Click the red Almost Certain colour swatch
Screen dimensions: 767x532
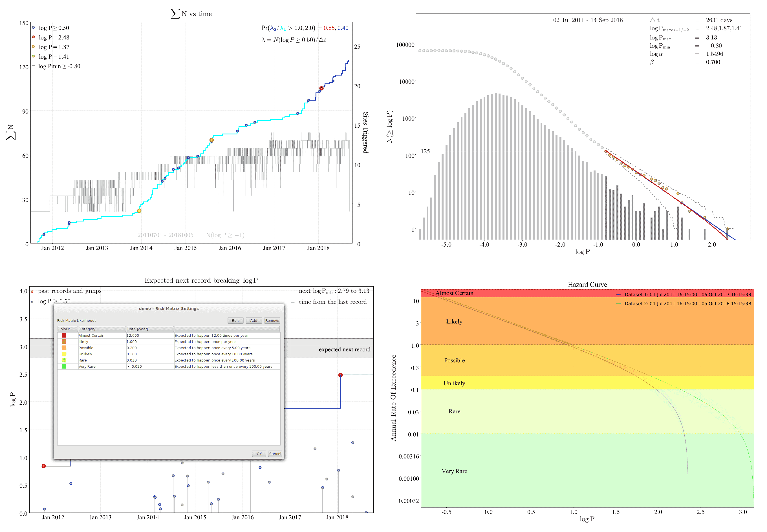64,335
